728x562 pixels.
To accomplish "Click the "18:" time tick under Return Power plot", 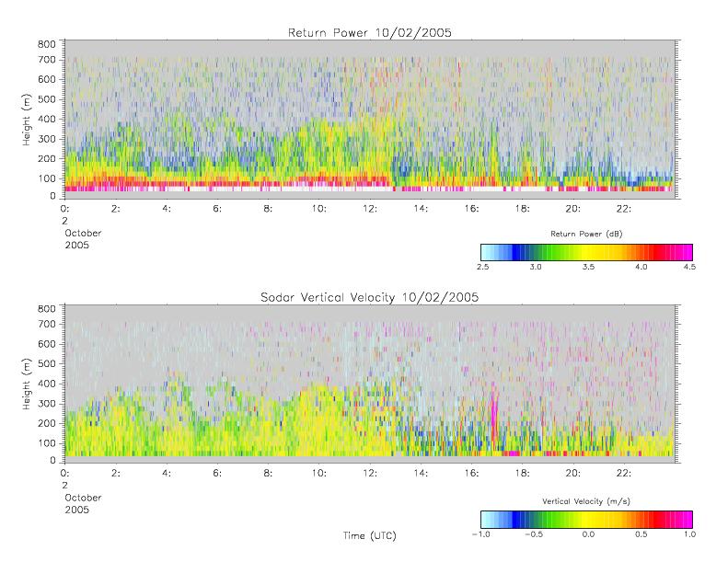I will (x=523, y=209).
